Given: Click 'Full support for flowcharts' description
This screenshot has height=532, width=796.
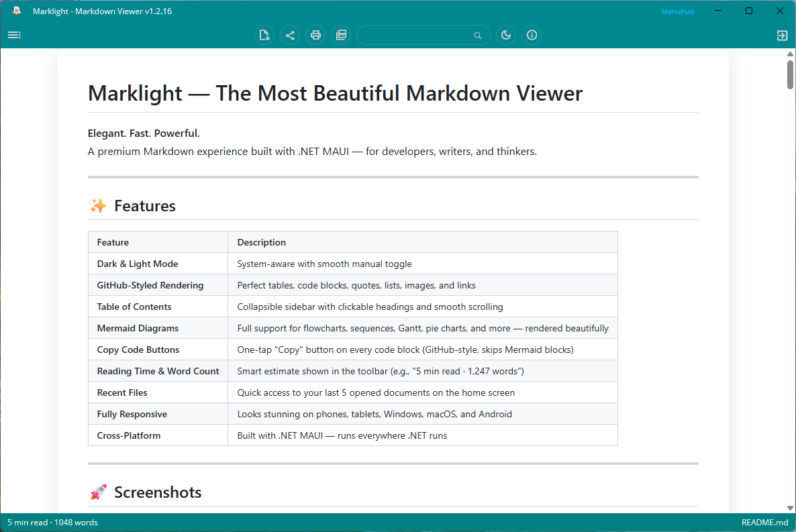Looking at the screenshot, I should 423,328.
